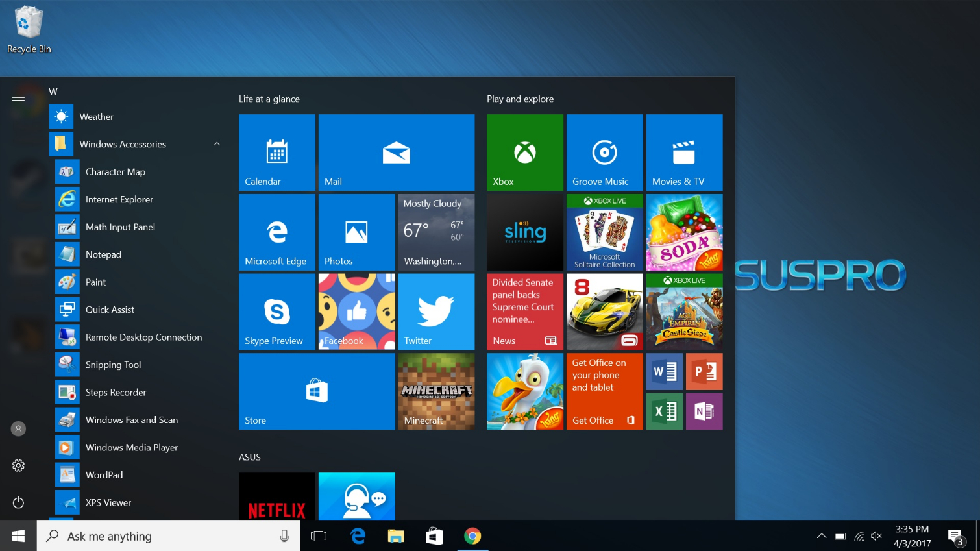The height and width of the screenshot is (551, 980).
Task: Open Settings via the gear icon
Action: tap(18, 466)
